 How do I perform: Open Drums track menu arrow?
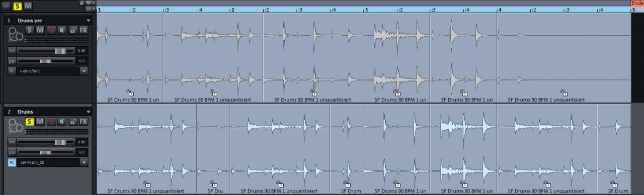89,112
